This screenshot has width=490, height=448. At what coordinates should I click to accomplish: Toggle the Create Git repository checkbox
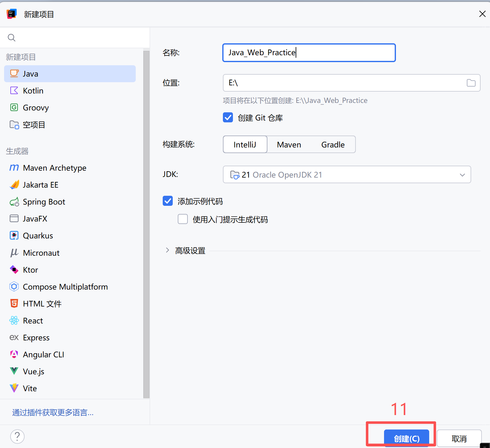click(228, 118)
